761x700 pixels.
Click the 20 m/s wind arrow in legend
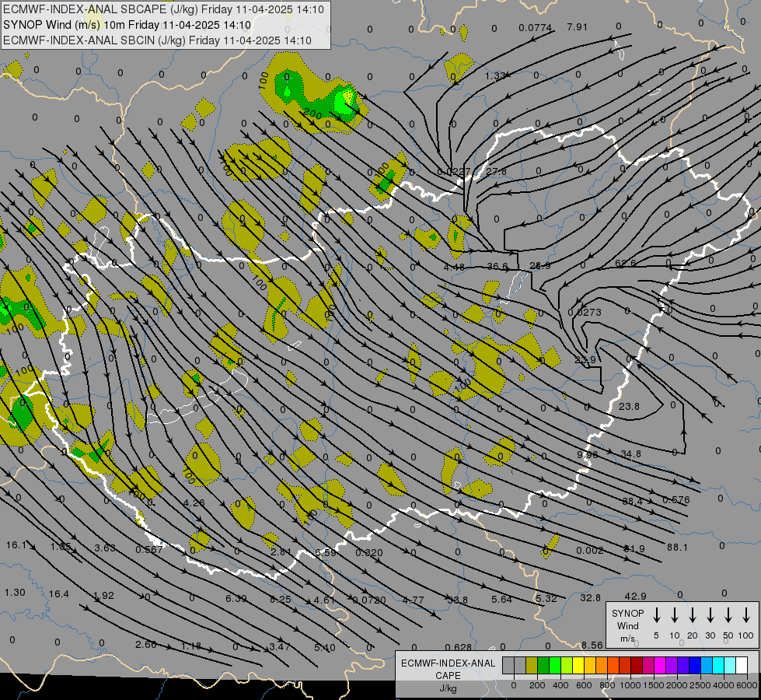pyautogui.click(x=693, y=615)
